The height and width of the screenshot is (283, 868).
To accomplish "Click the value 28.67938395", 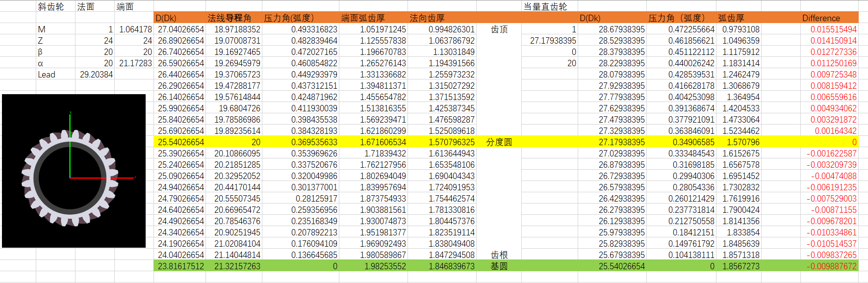I will point(622,29).
